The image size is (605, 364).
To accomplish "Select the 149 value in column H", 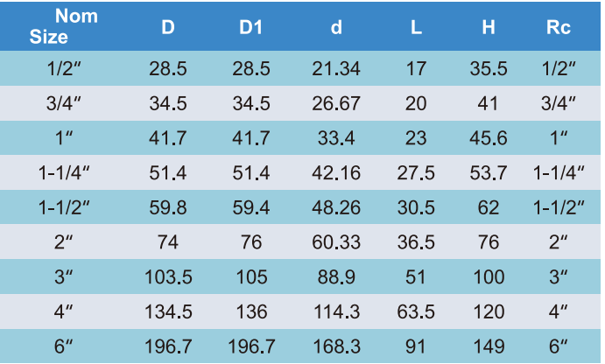I will pos(489,346).
